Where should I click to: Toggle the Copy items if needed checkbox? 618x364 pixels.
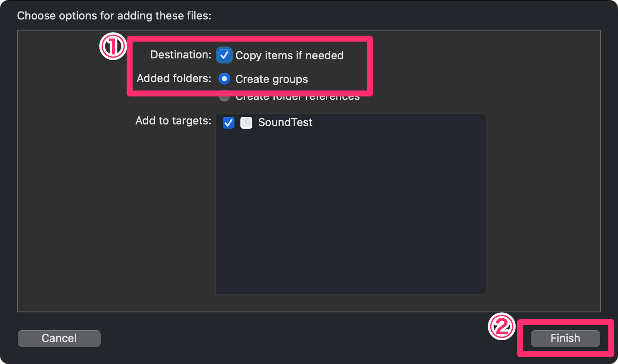tap(224, 55)
